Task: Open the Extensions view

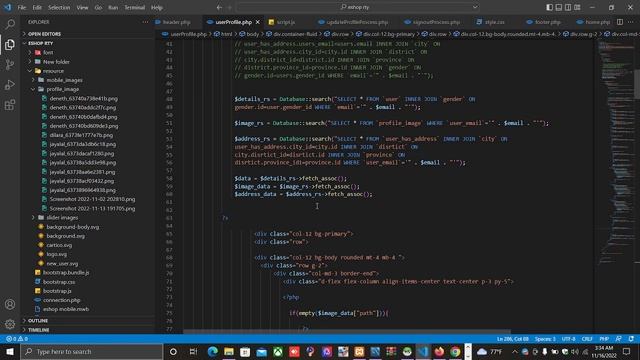Action: [x=10, y=105]
